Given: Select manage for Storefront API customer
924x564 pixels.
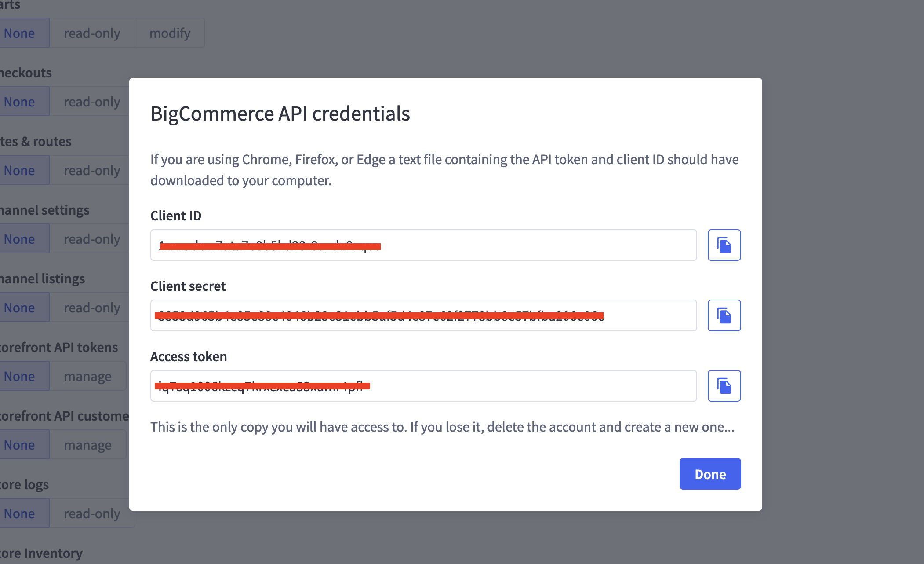Looking at the screenshot, I should point(87,445).
